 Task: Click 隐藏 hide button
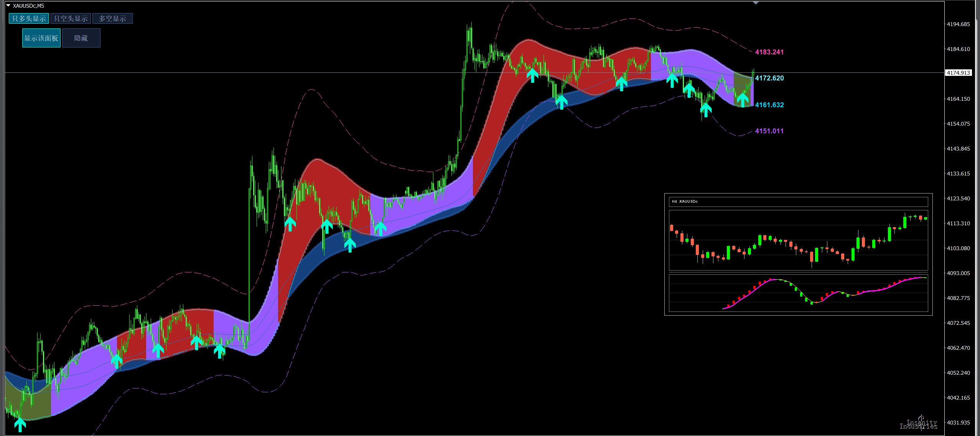(81, 38)
